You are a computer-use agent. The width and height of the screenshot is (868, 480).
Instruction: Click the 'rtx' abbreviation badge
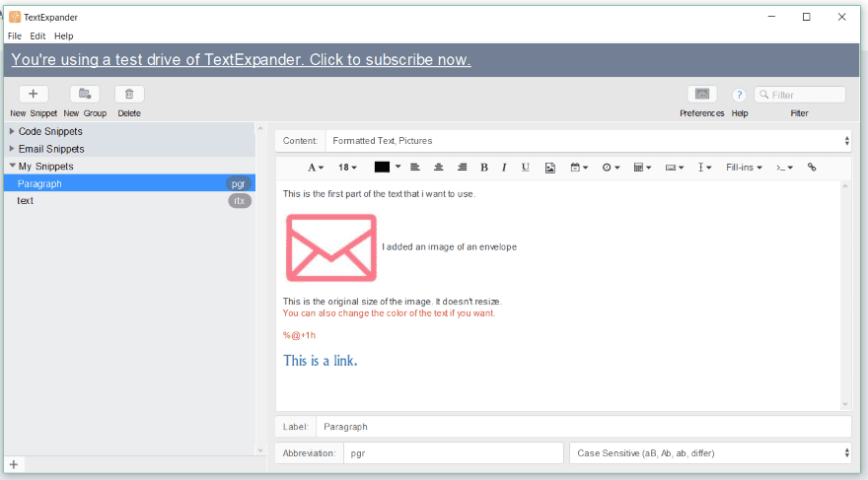click(239, 200)
